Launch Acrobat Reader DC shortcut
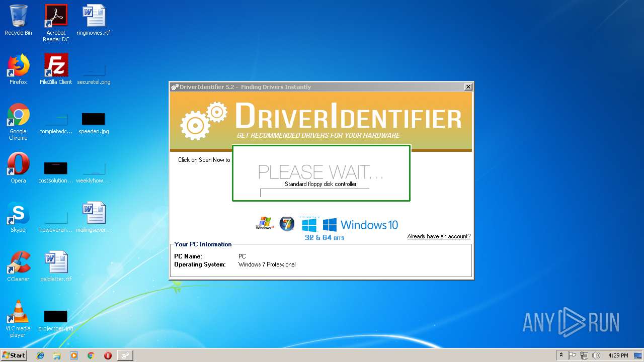The width and height of the screenshot is (644, 362). (x=56, y=23)
